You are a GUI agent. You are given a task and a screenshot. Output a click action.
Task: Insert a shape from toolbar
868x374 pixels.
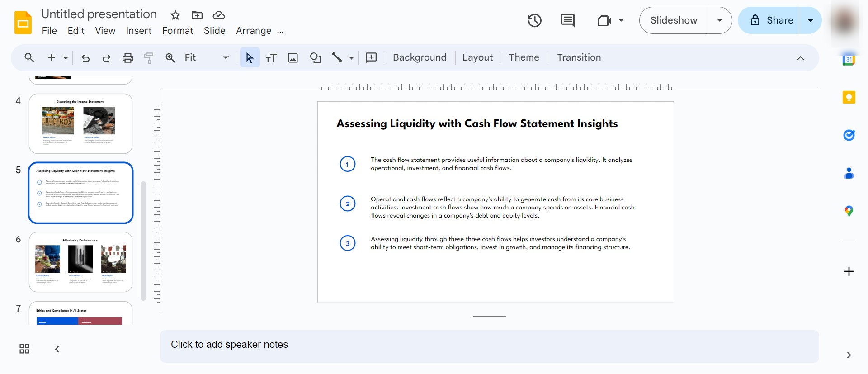[x=316, y=58]
